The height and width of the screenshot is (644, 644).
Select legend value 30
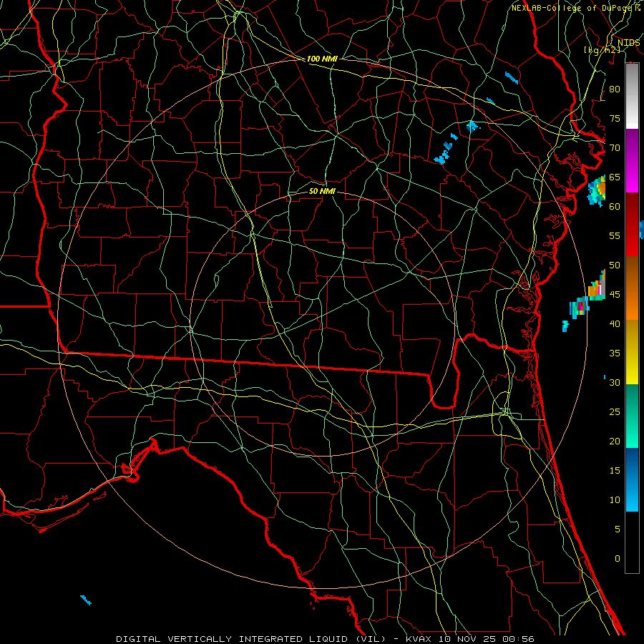point(615,382)
